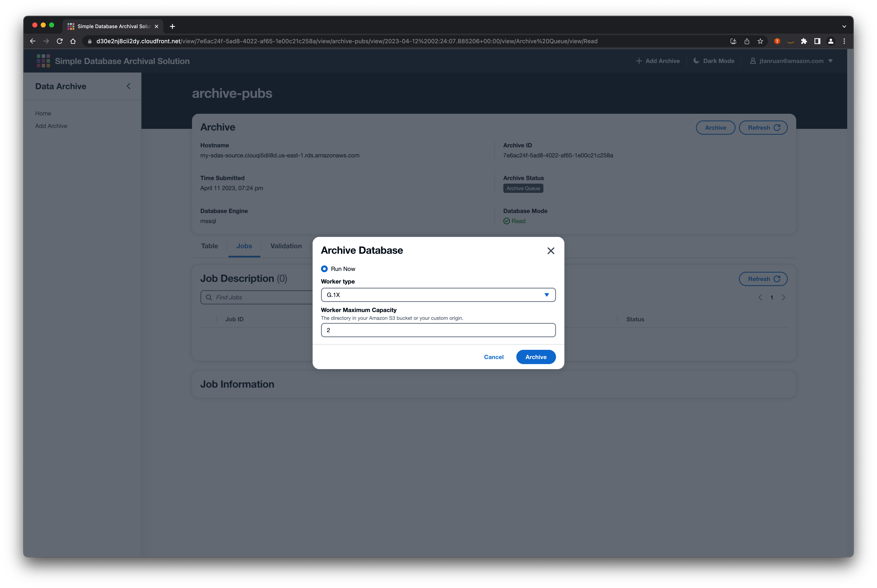The image size is (877, 588).
Task: Click the Worker Maximum Capacity input field
Action: [438, 330]
